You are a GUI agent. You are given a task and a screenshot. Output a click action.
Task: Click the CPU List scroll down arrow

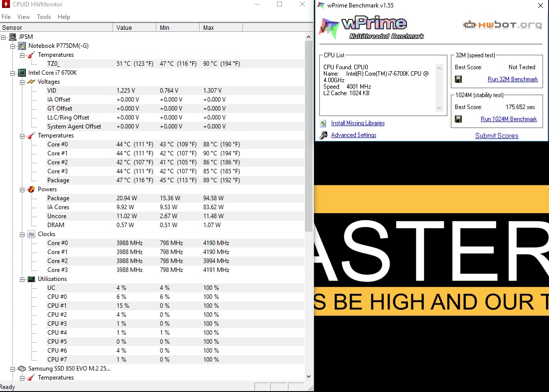click(x=439, y=108)
